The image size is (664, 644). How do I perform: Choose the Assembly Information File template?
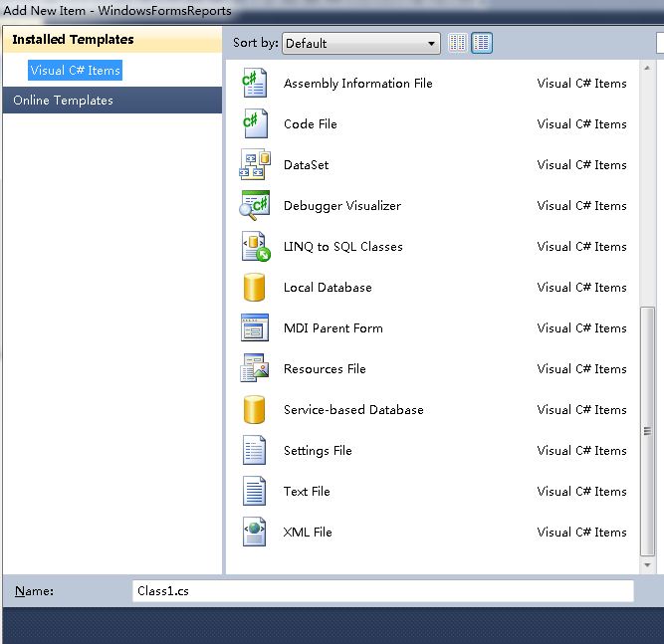pyautogui.click(x=358, y=84)
